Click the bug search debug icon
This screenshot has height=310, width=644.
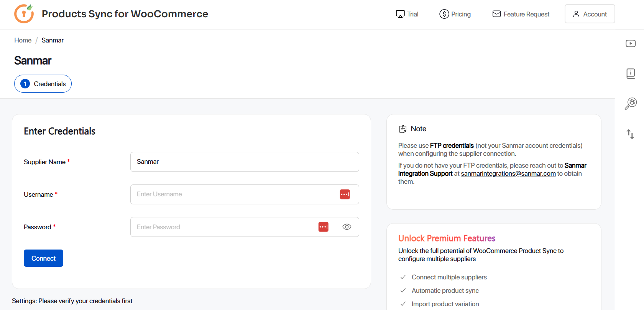click(x=631, y=103)
